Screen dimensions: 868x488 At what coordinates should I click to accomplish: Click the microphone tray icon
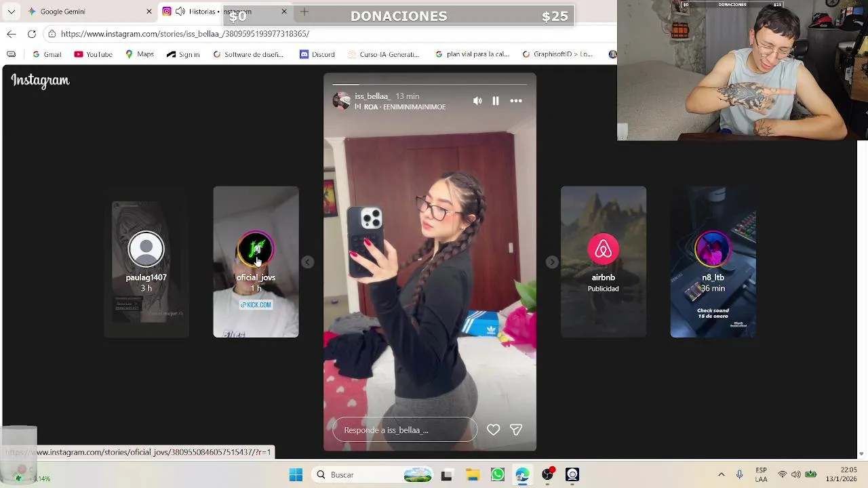tap(740, 475)
